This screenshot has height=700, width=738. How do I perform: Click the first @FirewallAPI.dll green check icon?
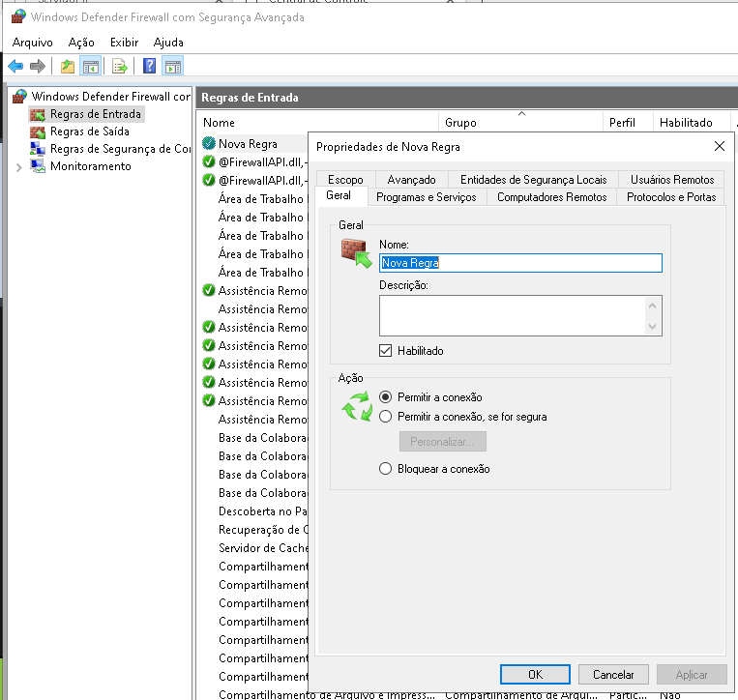[209, 161]
